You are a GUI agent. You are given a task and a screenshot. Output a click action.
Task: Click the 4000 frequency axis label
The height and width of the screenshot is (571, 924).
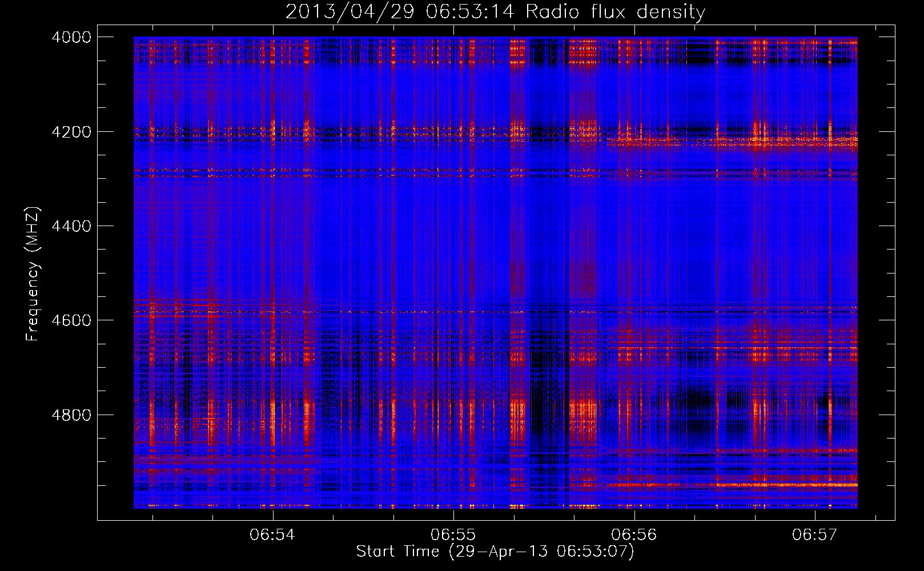tap(71, 37)
